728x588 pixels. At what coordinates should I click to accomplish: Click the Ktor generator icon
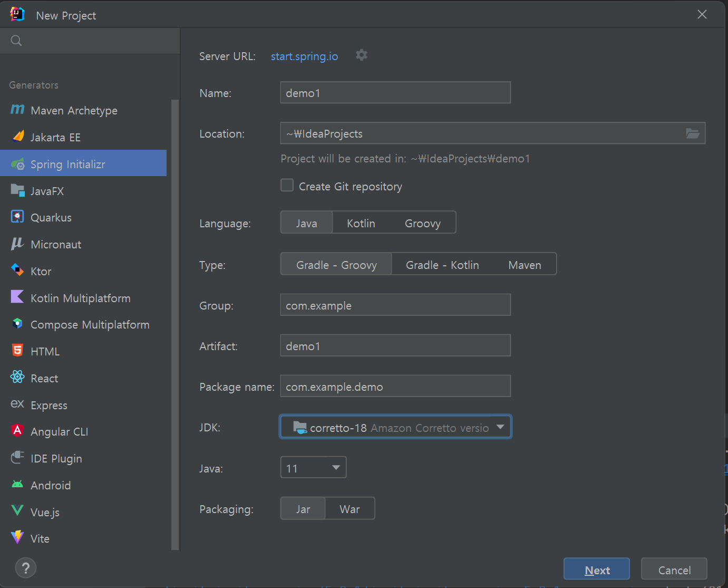click(x=17, y=271)
